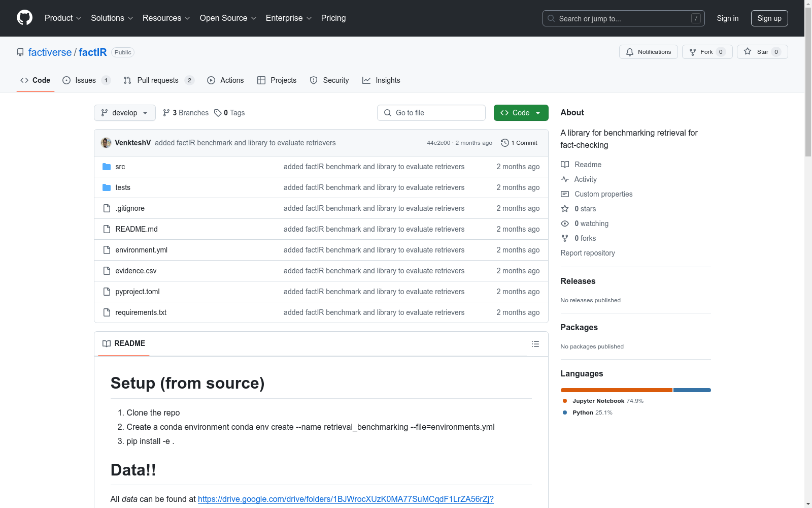Click the tag icon beside Tags
The height and width of the screenshot is (508, 812).
218,113
